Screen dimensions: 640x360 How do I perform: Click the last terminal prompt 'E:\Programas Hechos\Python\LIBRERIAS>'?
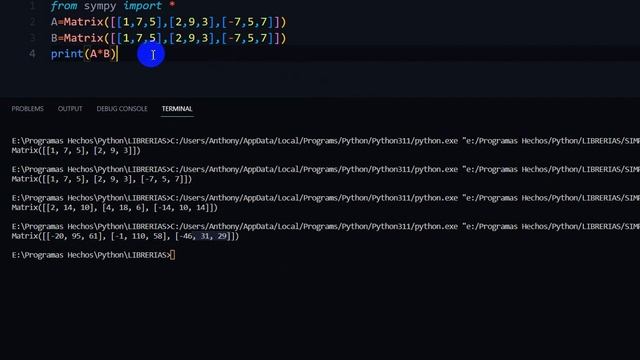[x=91, y=255]
